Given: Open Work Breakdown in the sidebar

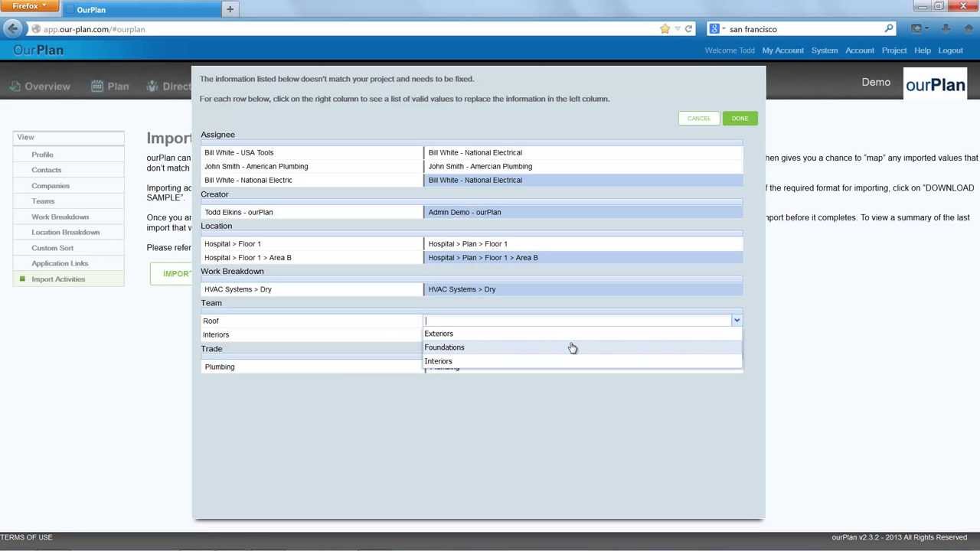Looking at the screenshot, I should point(60,217).
